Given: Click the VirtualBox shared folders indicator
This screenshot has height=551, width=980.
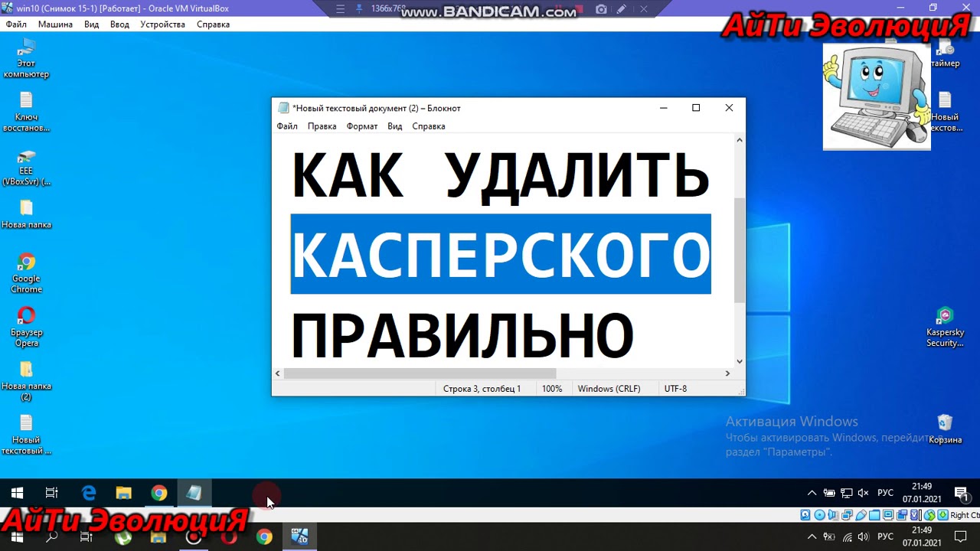Looking at the screenshot, I should (874, 515).
